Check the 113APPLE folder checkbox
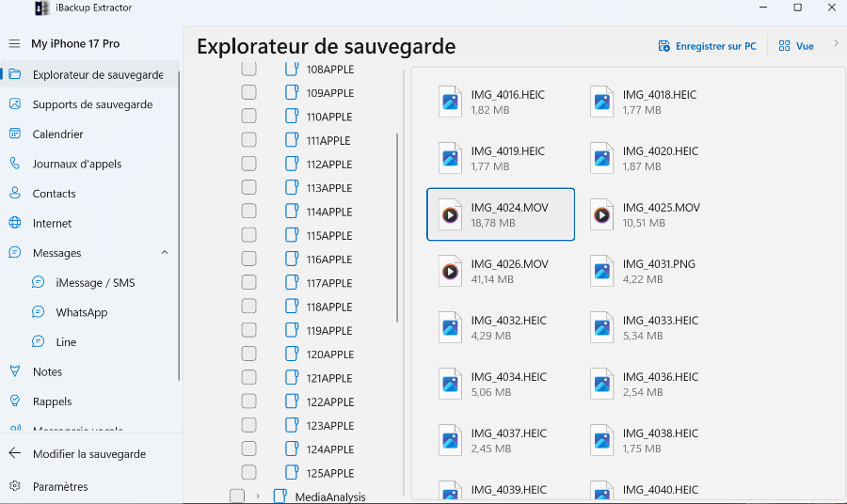 (x=248, y=187)
